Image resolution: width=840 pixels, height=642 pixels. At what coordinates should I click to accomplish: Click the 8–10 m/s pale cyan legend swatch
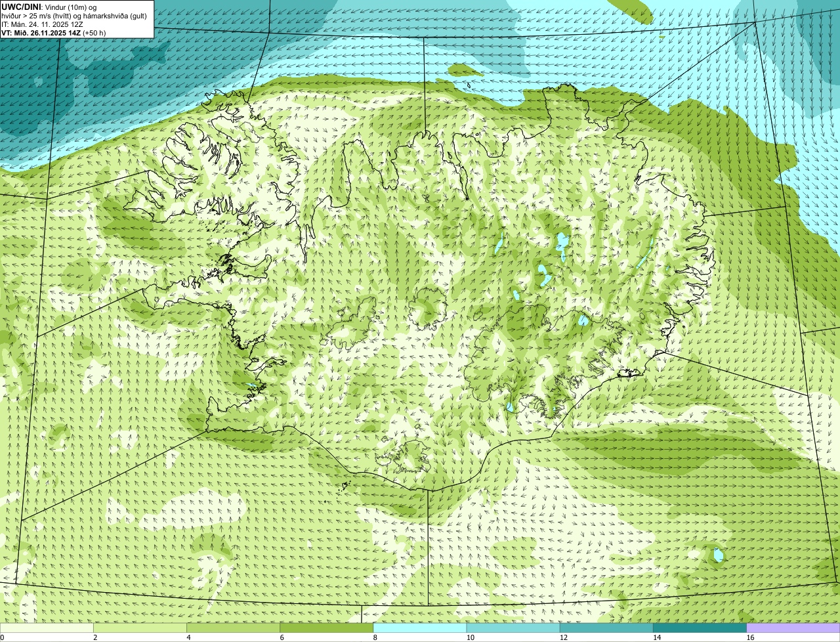420,628
